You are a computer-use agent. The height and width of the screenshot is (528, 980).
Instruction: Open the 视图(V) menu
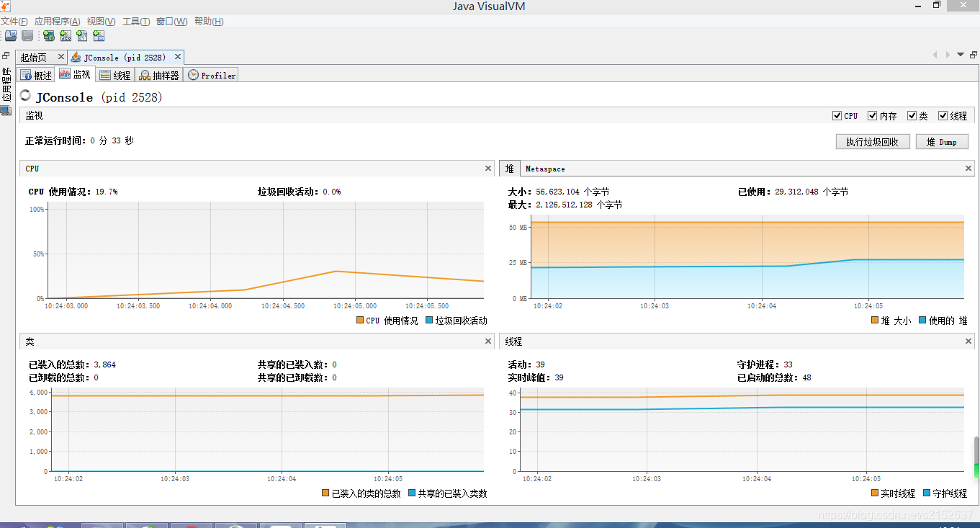click(101, 22)
